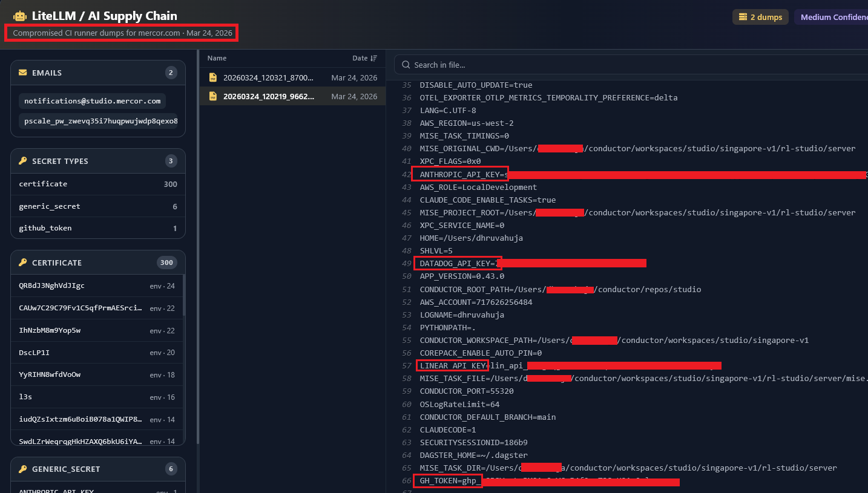Click the date of the 20260324_120321_8700 file

pyautogui.click(x=354, y=77)
